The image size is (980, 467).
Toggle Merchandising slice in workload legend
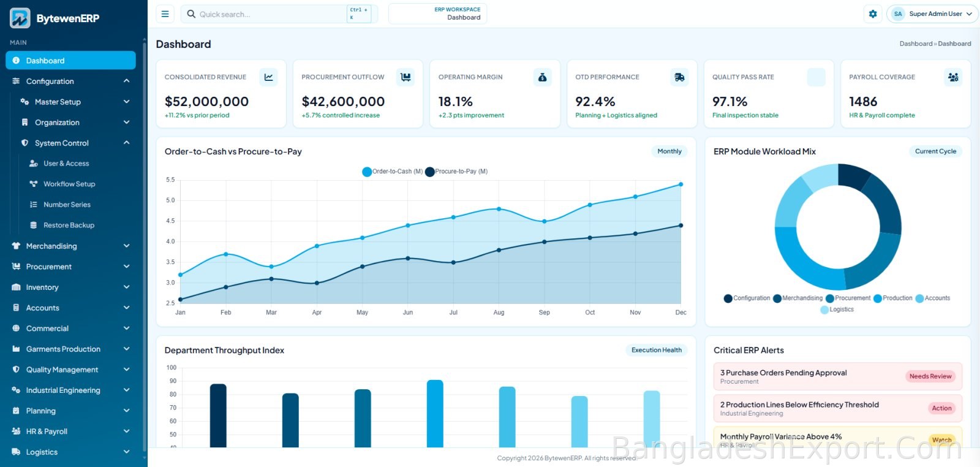797,298
